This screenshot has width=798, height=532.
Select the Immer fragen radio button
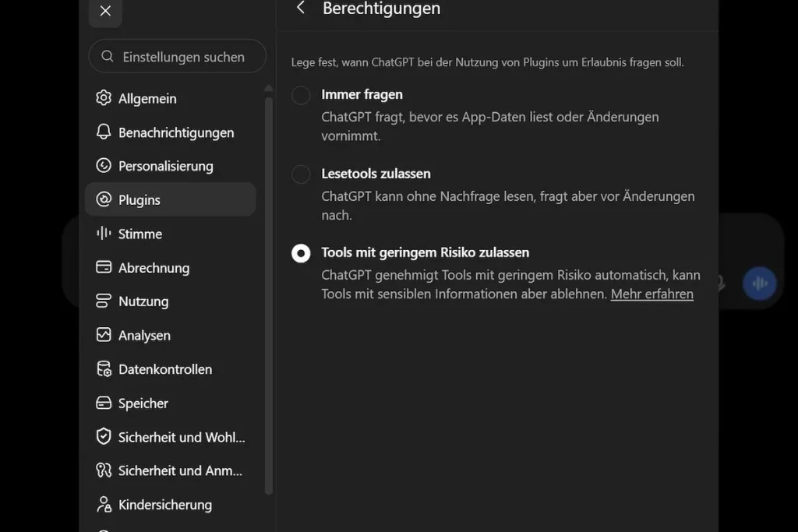301,95
